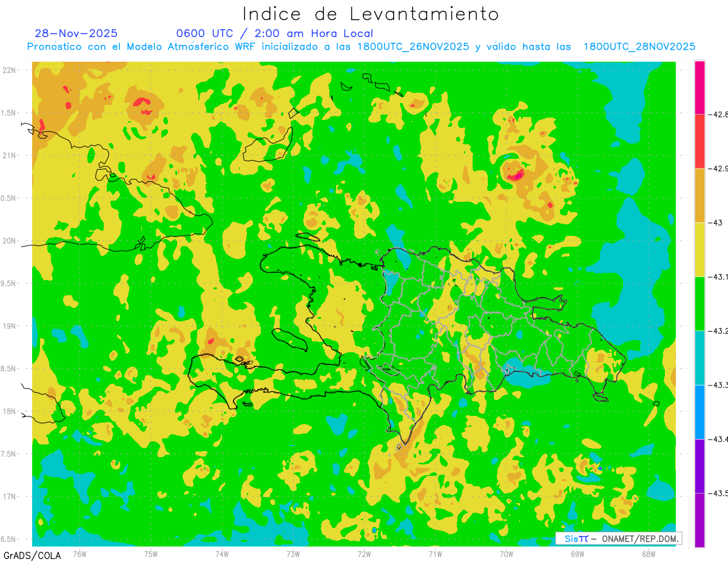The height and width of the screenshot is (562, 728).
Task: Click the magenta colorbar segment above -42.8
Action: 699,87
